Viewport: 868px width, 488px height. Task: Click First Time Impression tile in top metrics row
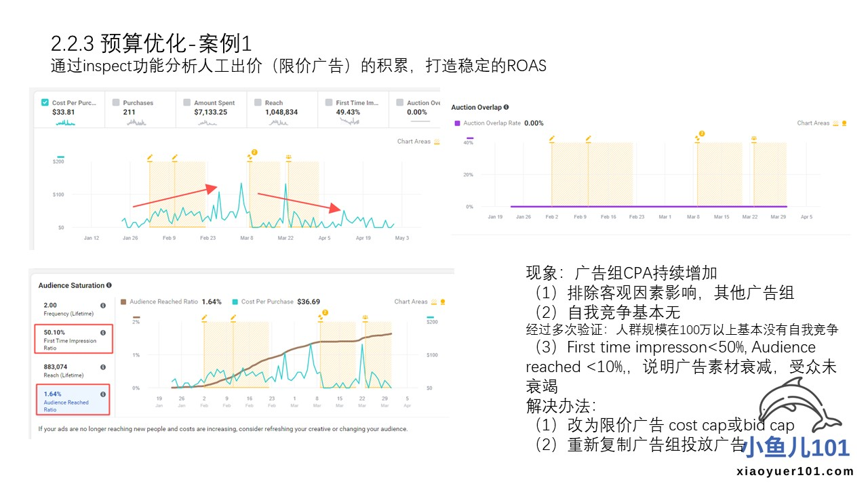(353, 108)
